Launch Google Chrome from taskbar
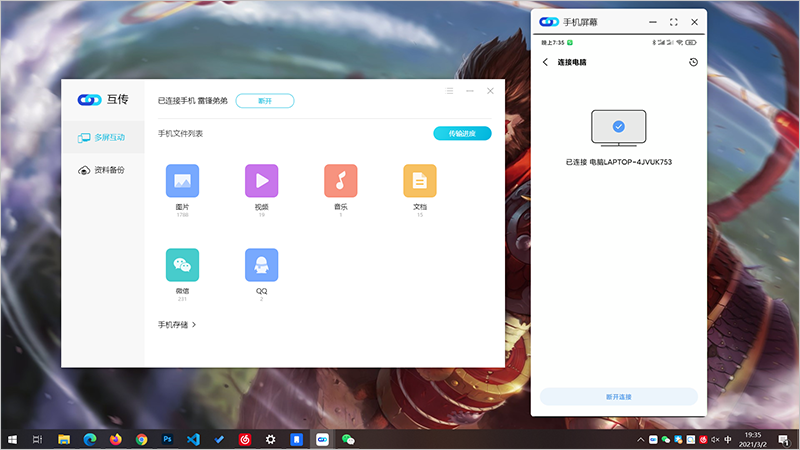The height and width of the screenshot is (450, 800). [142, 439]
